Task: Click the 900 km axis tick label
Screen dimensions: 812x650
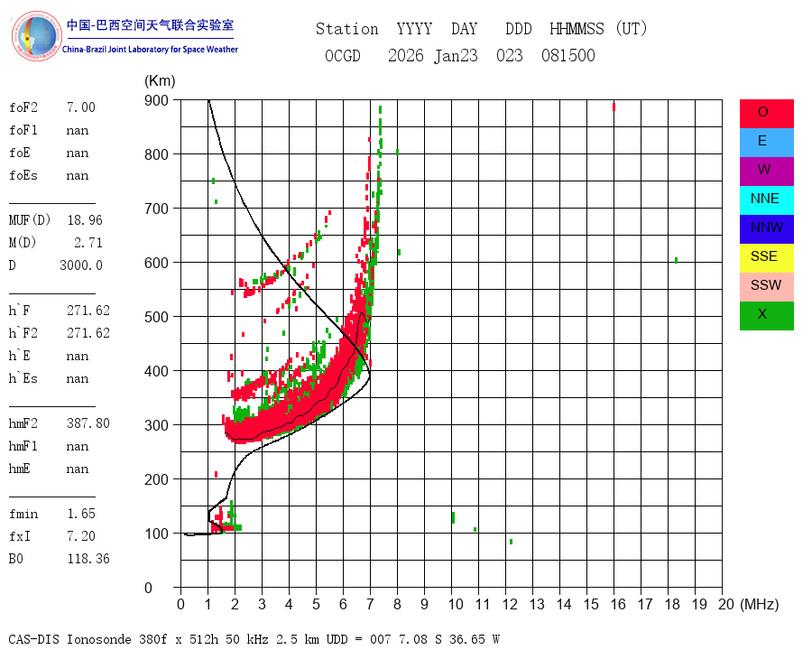Action: pyautogui.click(x=156, y=100)
